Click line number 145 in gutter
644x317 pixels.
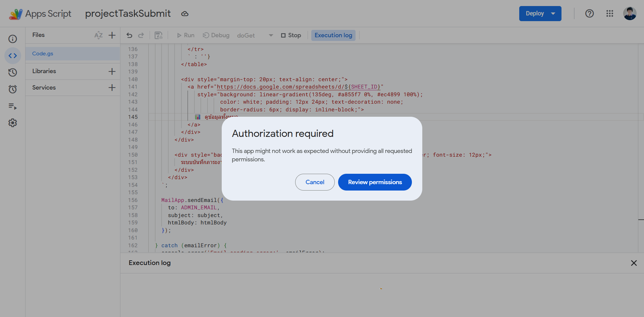[133, 117]
